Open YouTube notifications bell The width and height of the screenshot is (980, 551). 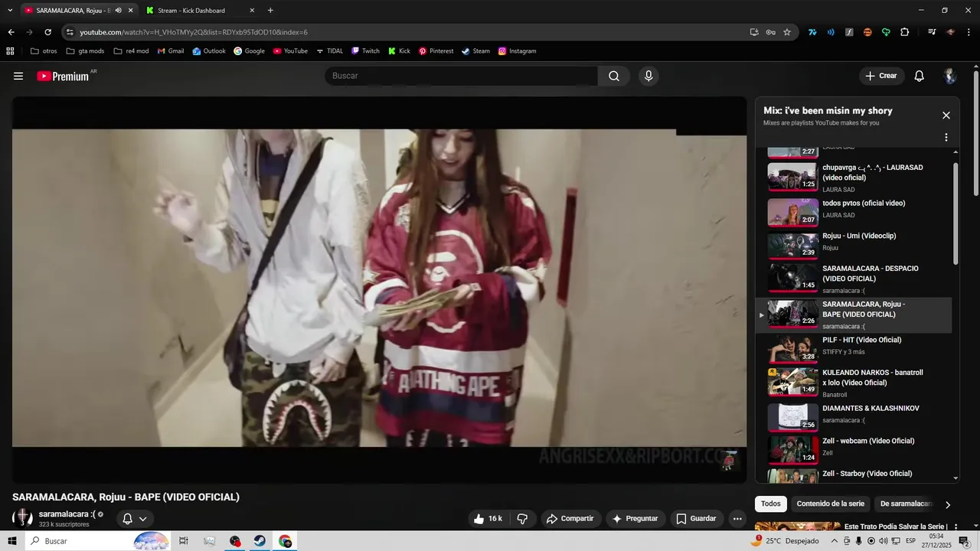[920, 76]
